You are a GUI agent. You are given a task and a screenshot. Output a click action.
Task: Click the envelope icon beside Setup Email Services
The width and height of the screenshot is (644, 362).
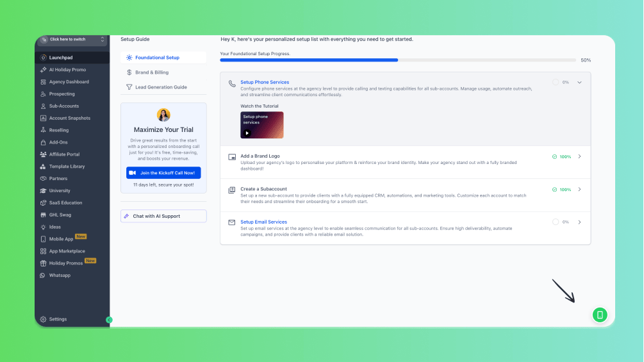tap(232, 222)
